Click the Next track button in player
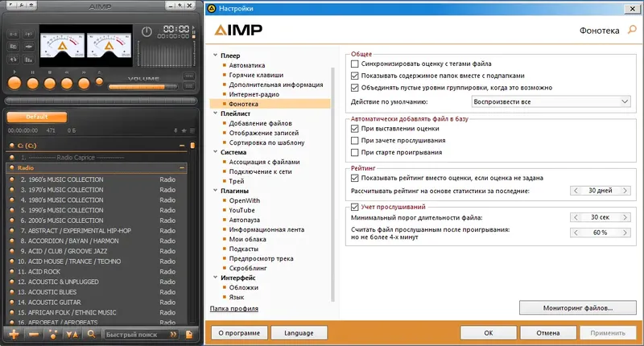Image resolution: width=644 pixels, height=346 pixels. tap(84, 84)
